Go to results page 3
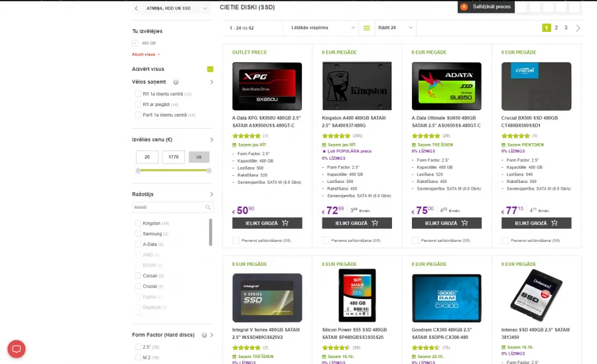The image size is (597, 364). [566, 28]
